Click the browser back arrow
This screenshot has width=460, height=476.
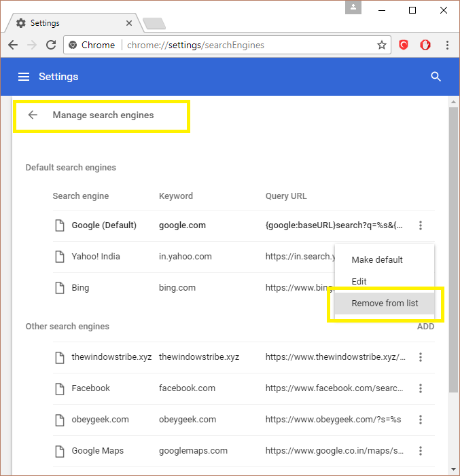[13, 45]
